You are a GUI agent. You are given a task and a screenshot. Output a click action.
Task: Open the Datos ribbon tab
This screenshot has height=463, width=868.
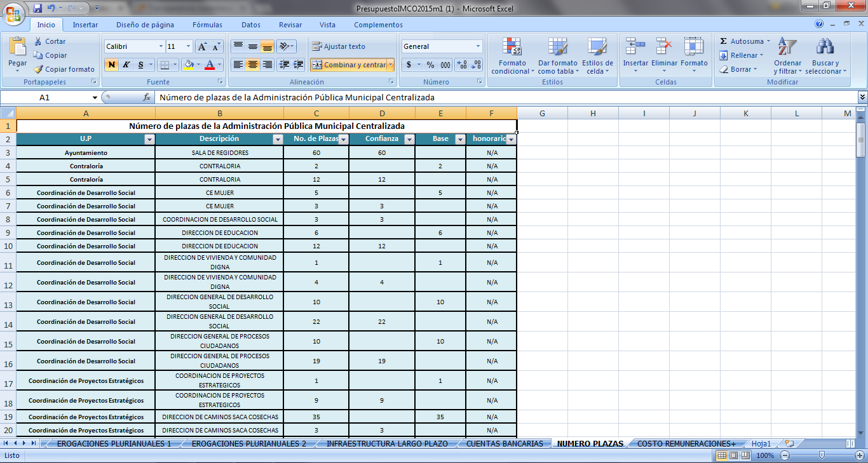[x=251, y=25]
